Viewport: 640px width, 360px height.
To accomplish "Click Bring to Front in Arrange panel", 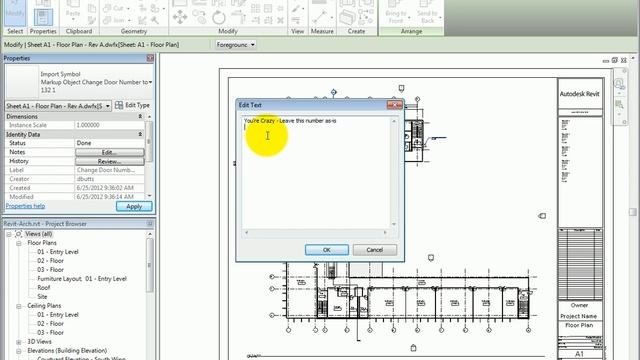I will [396, 12].
